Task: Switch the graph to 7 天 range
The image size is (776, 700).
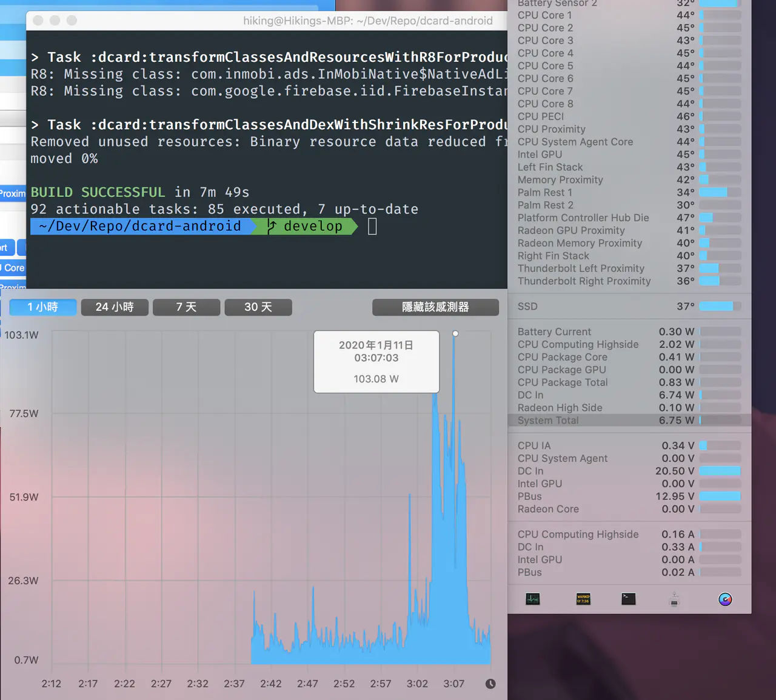Action: point(186,307)
